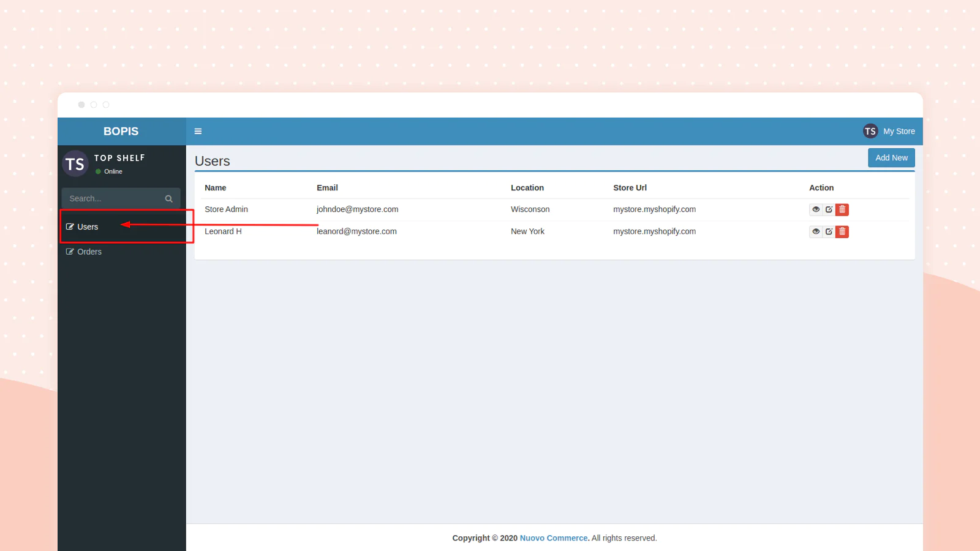Click the Email column header
Screen dimensions: 980x551
pyautogui.click(x=327, y=188)
